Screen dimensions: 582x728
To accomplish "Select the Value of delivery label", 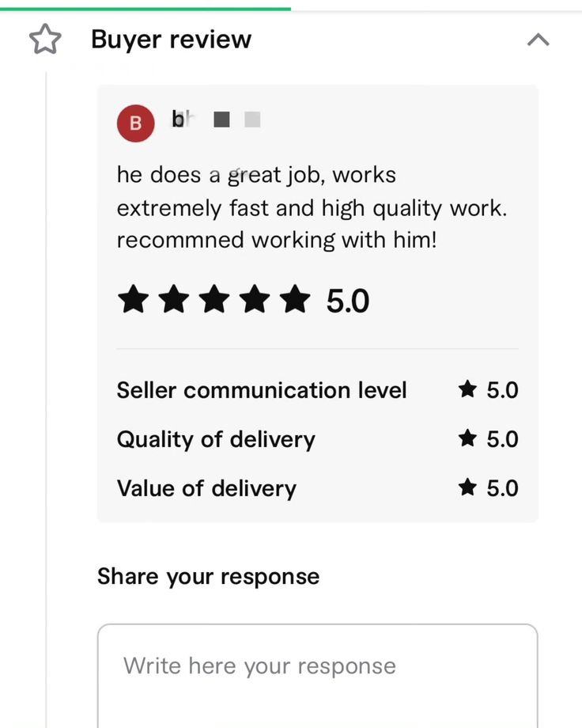I will [x=206, y=488].
